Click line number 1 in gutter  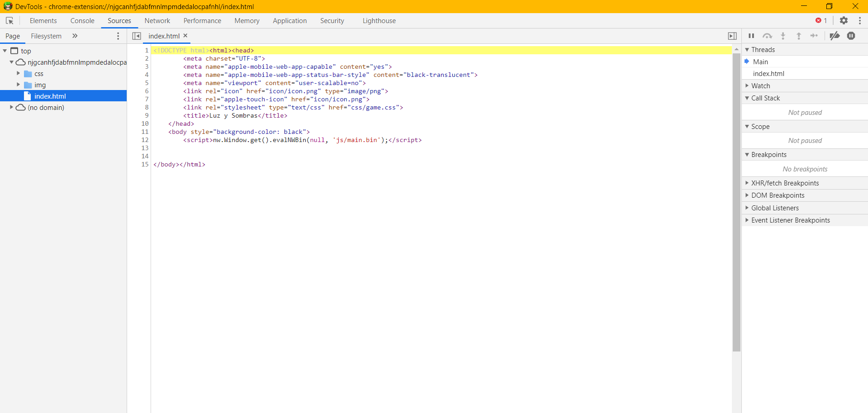pos(147,50)
